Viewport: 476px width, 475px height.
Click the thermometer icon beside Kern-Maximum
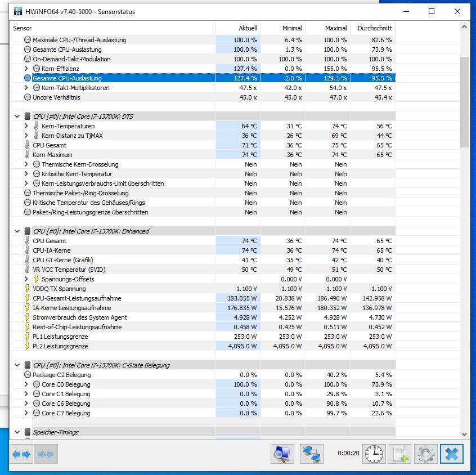pyautogui.click(x=28, y=155)
